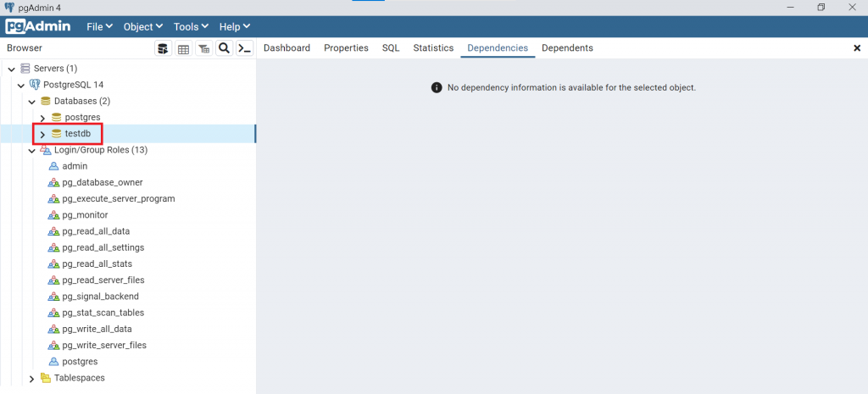This screenshot has width=868, height=394.
Task: Select the Dependencies tab
Action: tap(498, 48)
